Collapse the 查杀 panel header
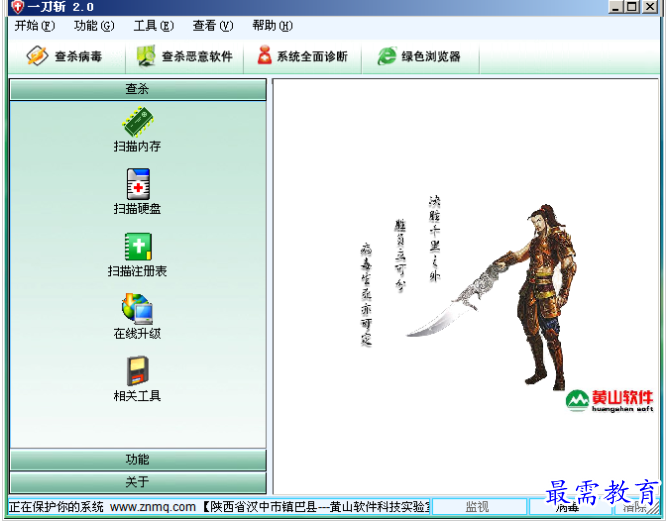Screen dimensions: 667x524 tap(138, 89)
